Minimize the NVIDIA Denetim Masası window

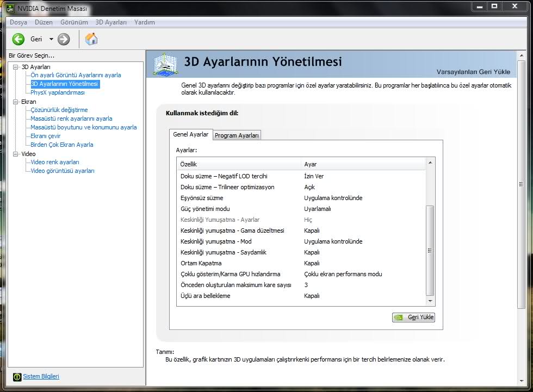[x=480, y=6]
